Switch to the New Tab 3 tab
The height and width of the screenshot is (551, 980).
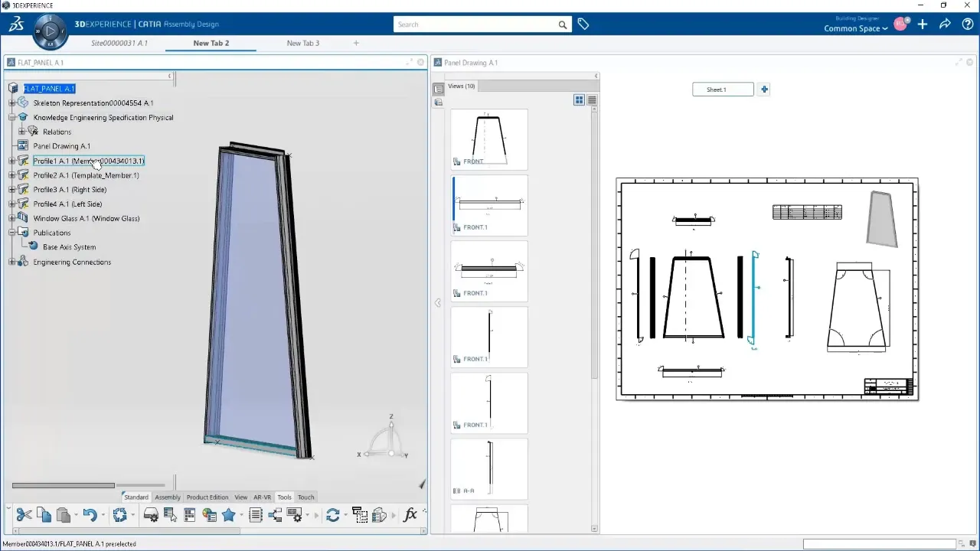point(303,43)
